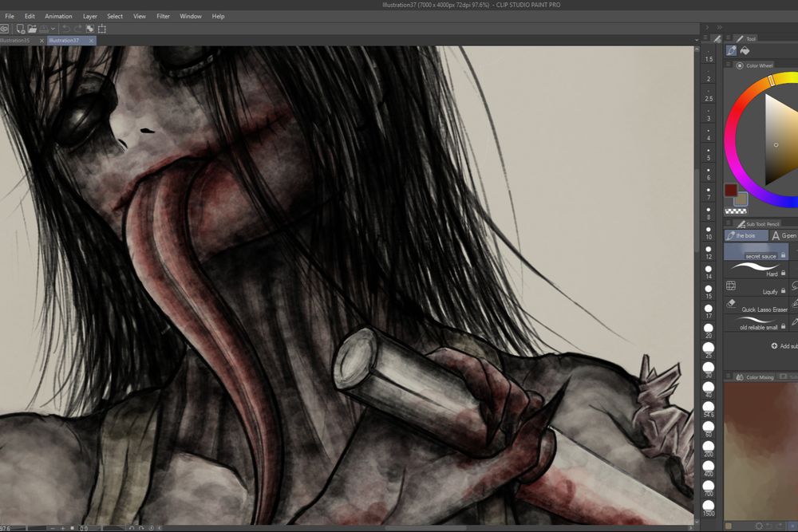Toggle the lock on old reliable small brush
The height and width of the screenshot is (532, 798).
pyautogui.click(x=782, y=327)
